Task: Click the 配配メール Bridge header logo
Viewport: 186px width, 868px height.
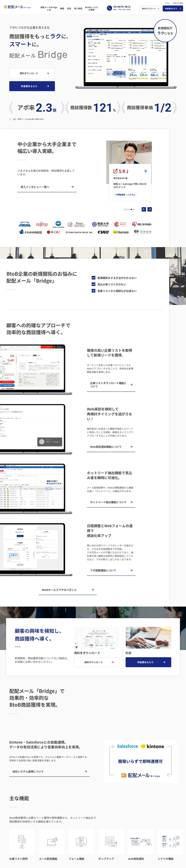Action: (17, 7)
